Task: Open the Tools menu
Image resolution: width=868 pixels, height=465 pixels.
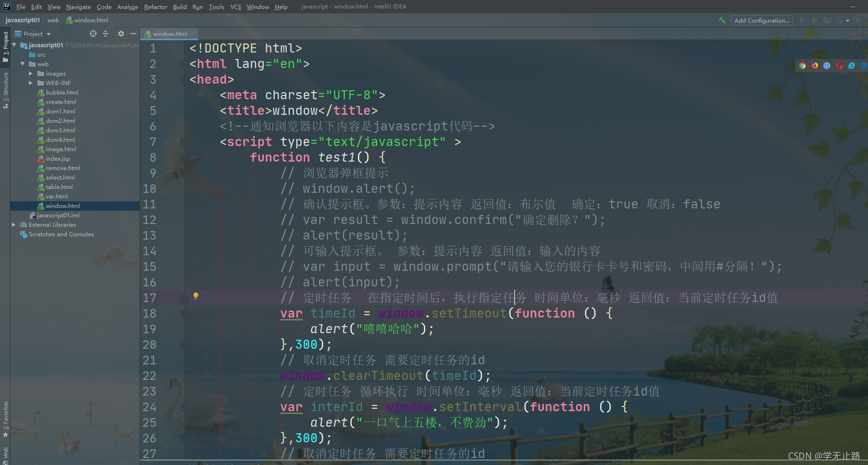Action: tap(216, 7)
